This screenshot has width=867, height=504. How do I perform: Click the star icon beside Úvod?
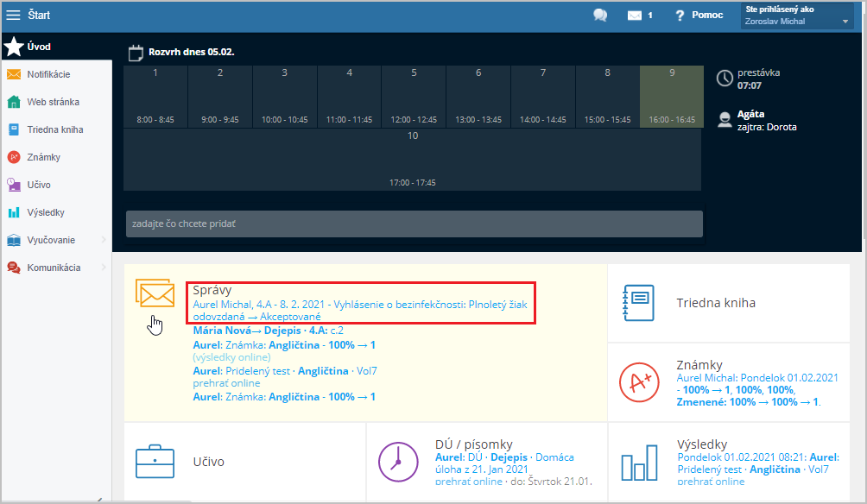coord(14,47)
